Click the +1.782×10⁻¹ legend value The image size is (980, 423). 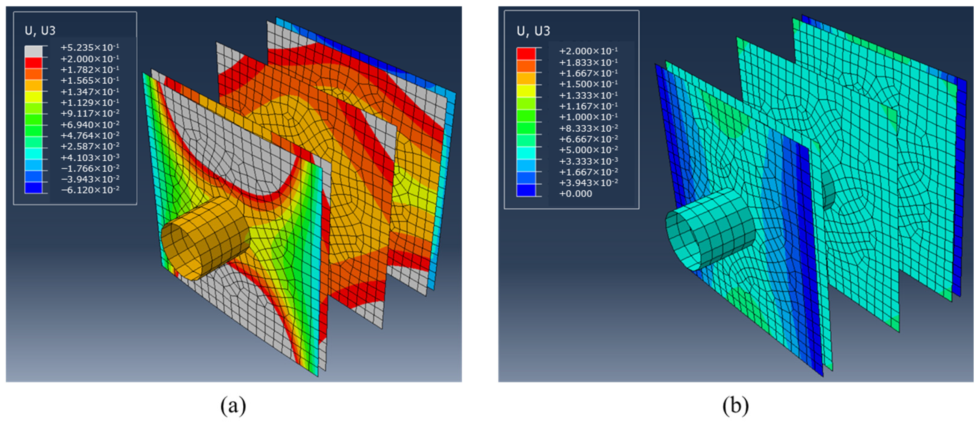90,70
